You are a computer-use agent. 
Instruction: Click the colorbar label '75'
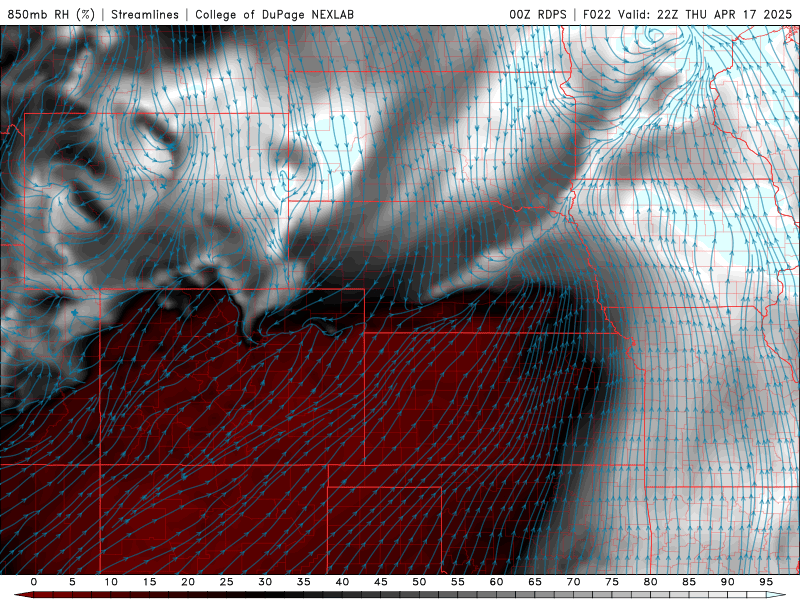click(x=612, y=582)
